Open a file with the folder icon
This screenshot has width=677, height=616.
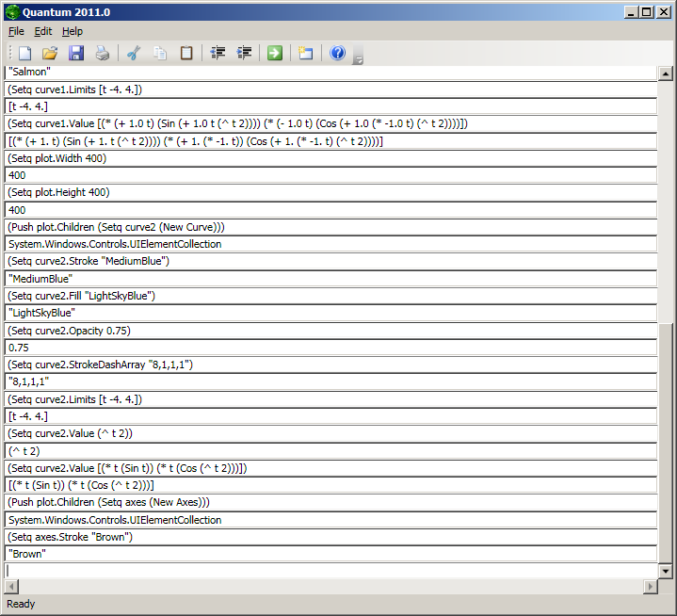pyautogui.click(x=50, y=53)
